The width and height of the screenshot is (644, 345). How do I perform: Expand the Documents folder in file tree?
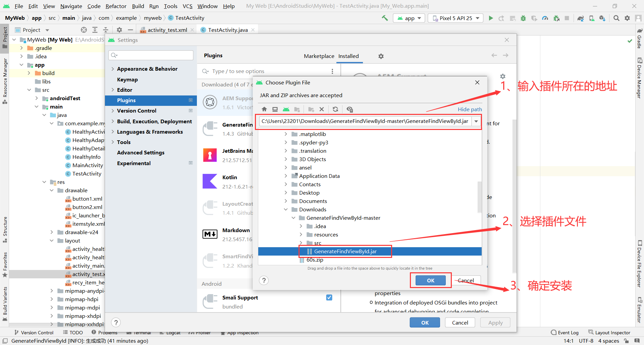(286, 201)
